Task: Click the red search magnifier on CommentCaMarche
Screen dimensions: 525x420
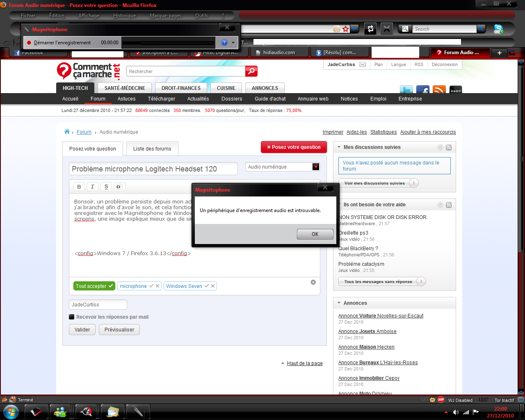Action: pos(251,71)
